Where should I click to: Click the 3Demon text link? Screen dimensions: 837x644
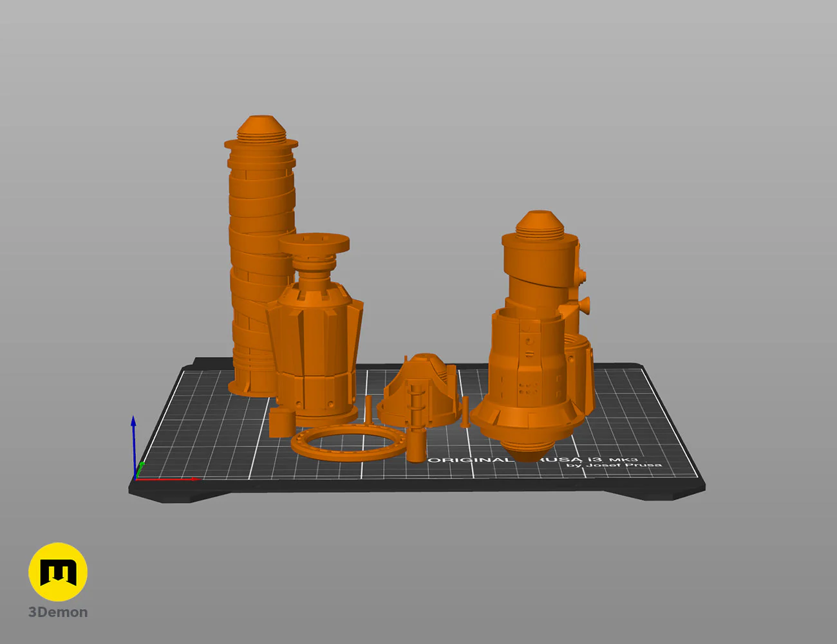[x=57, y=612]
